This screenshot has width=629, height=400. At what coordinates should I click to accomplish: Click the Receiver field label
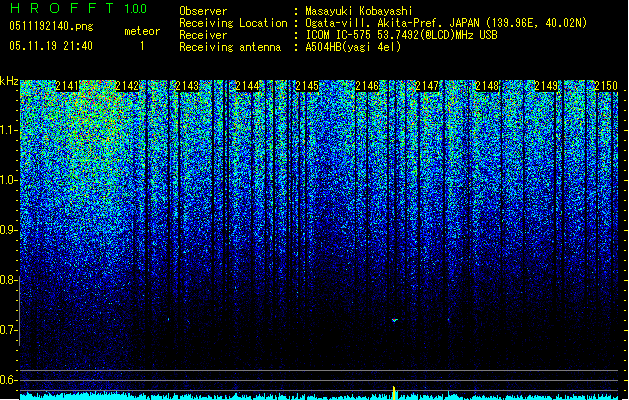203,35
